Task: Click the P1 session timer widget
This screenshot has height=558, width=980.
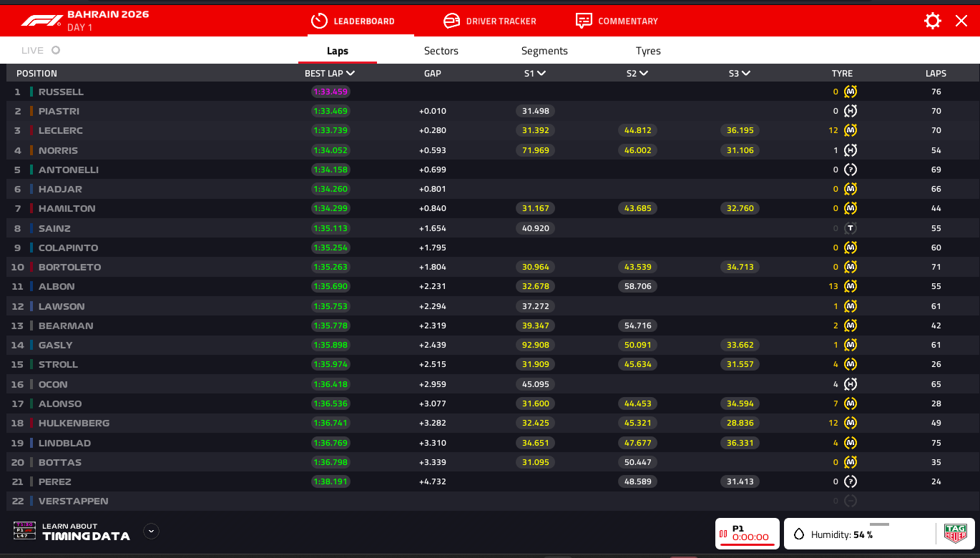Action: 747,534
